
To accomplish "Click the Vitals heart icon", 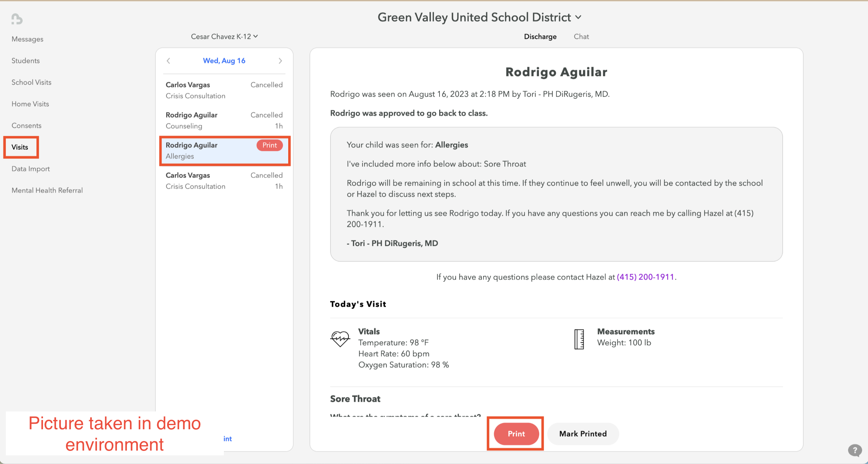I will pos(340,339).
